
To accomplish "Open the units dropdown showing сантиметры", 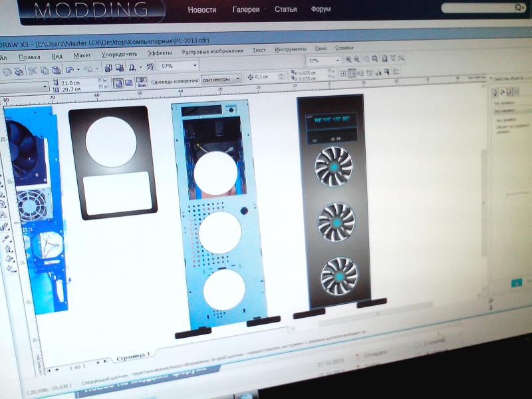I will [x=221, y=79].
